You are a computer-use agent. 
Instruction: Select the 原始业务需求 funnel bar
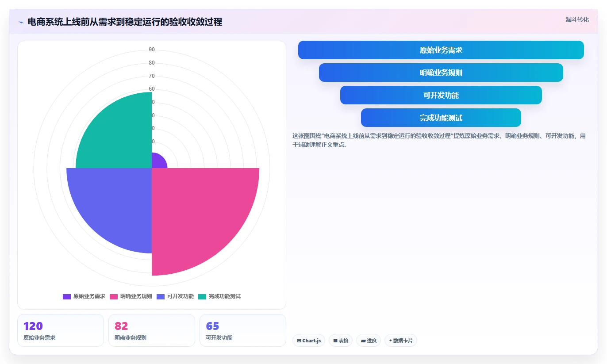tap(441, 50)
